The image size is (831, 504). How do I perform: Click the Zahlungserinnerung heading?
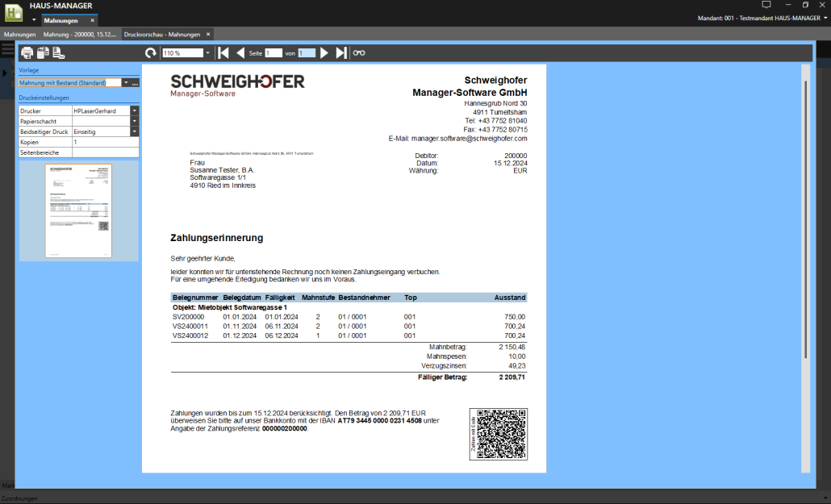[217, 238]
